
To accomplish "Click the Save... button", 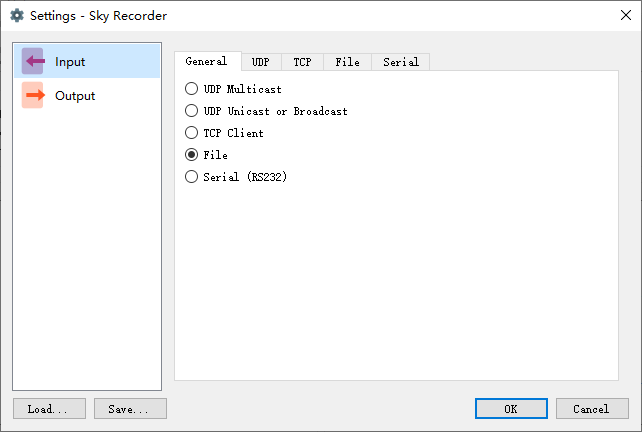I will coord(130,409).
